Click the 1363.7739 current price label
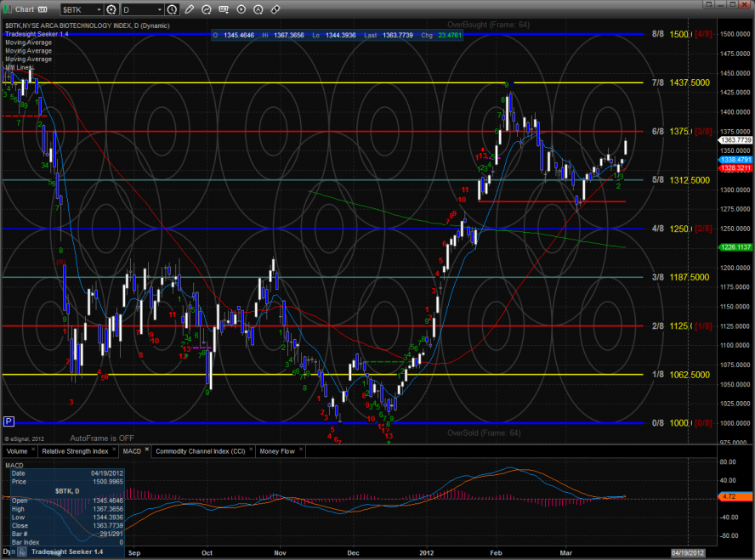This screenshot has width=755, height=560. [x=735, y=139]
